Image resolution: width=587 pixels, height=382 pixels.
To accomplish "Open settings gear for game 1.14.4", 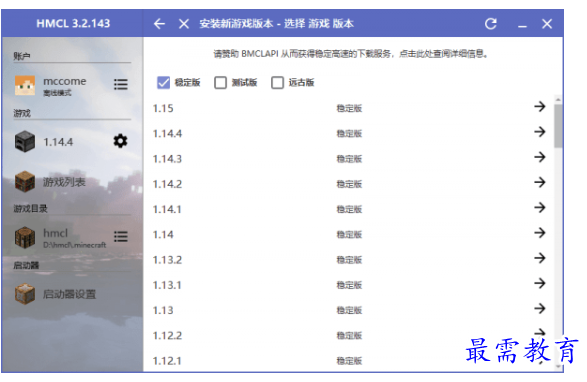I will point(120,141).
